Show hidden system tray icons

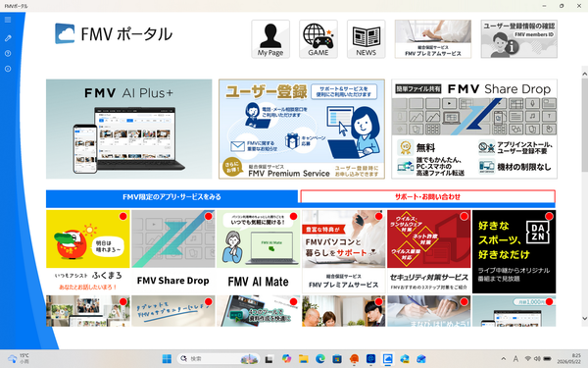tap(504, 359)
